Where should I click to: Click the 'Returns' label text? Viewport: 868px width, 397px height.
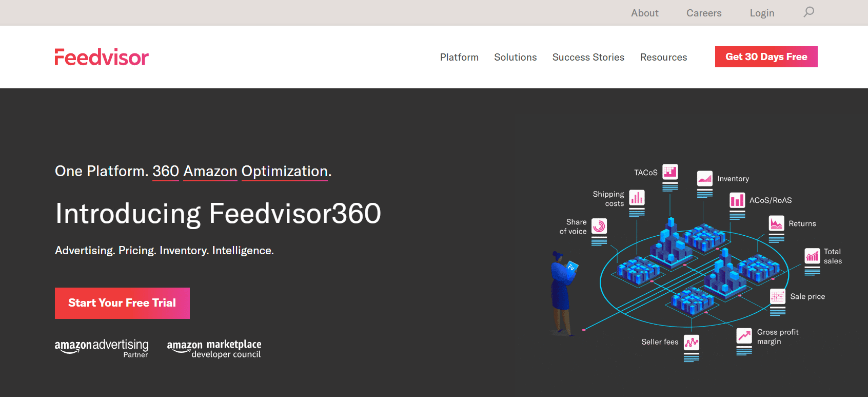click(x=802, y=223)
